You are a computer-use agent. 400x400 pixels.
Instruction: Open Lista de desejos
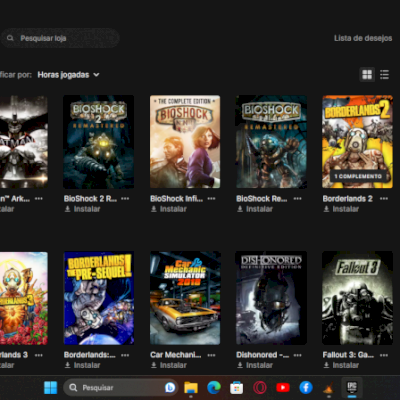[363, 38]
